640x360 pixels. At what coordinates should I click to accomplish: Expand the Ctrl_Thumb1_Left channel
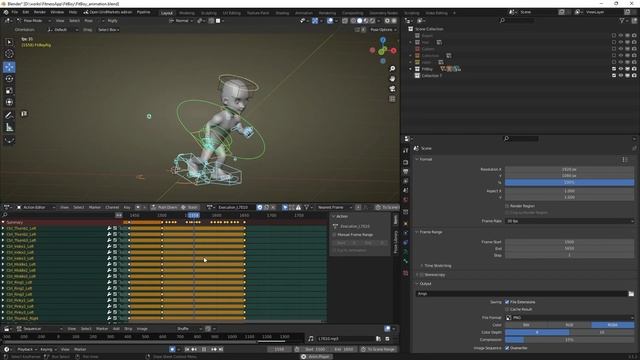pos(3,229)
